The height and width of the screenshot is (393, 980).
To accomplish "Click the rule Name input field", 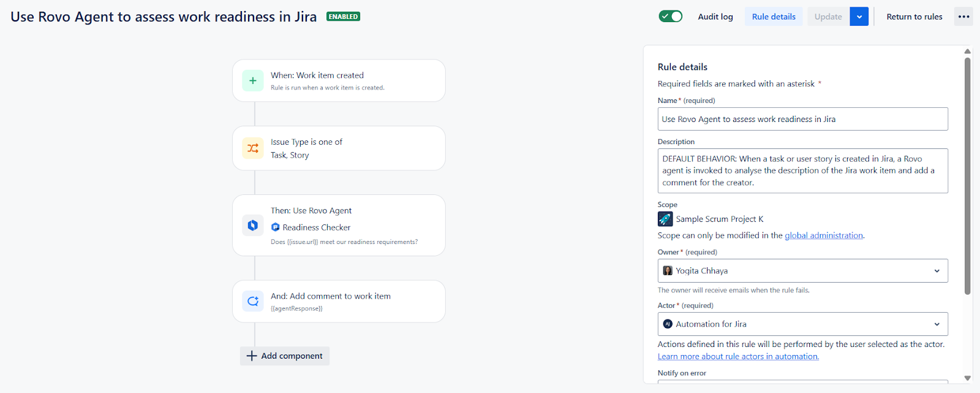I will coord(803,119).
